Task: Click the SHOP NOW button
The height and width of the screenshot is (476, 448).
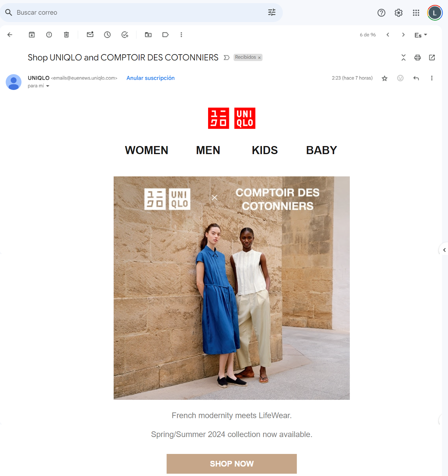Action: point(232,464)
